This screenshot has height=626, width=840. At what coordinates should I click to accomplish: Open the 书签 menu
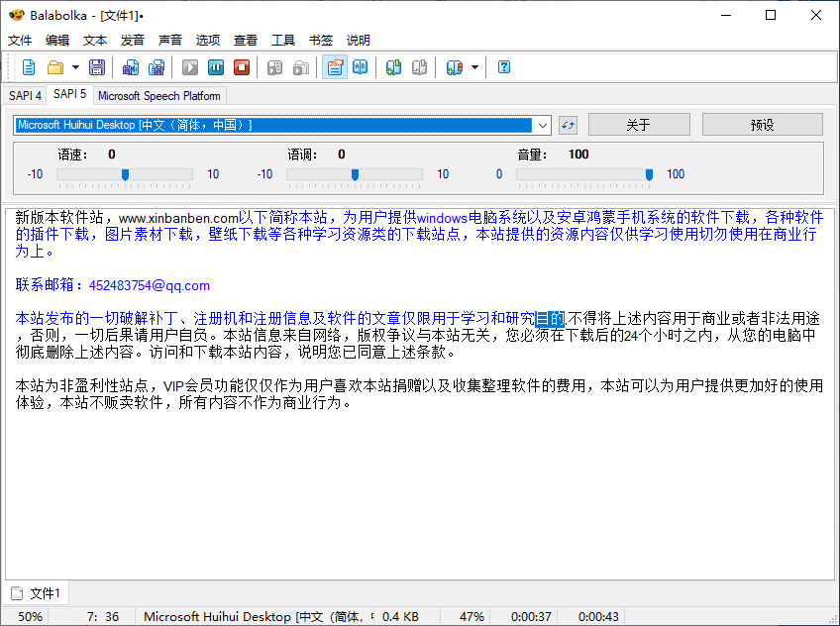click(321, 41)
